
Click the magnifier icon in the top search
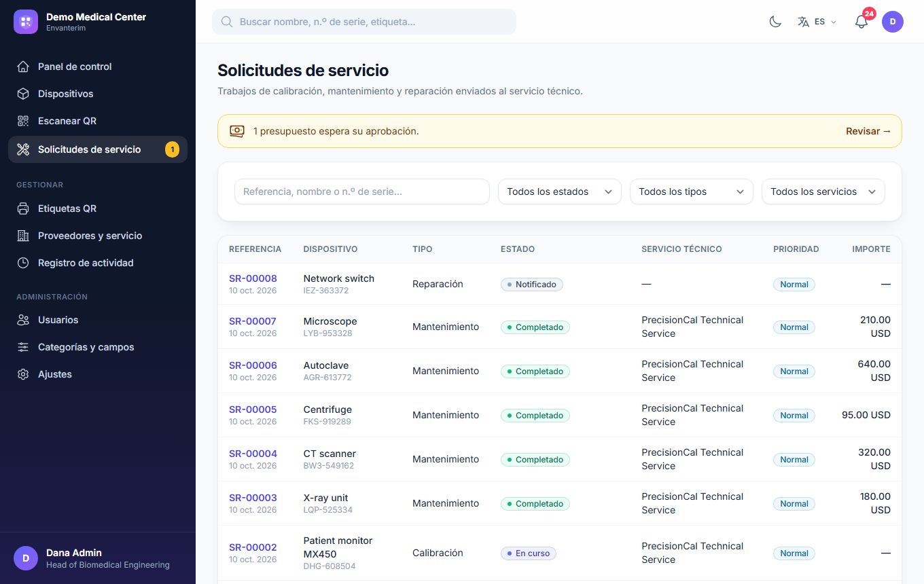pos(227,22)
